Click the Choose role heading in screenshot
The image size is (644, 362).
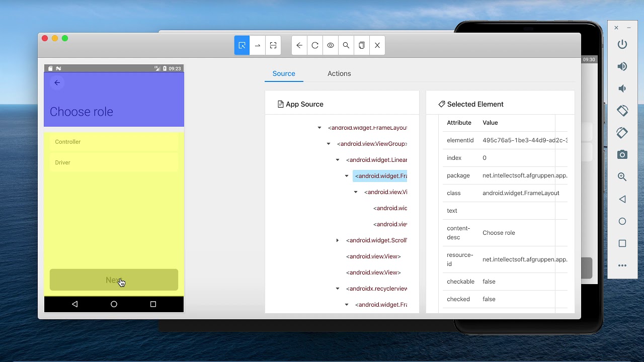82,112
